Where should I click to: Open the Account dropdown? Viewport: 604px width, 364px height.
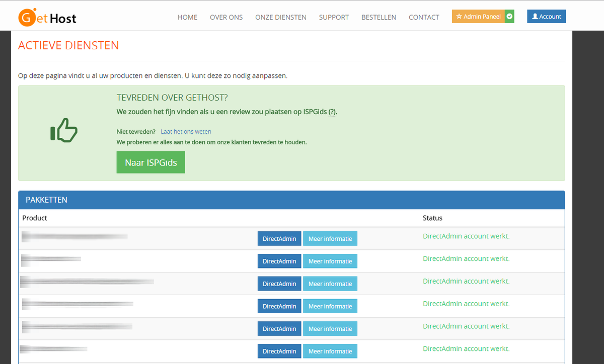(x=546, y=16)
